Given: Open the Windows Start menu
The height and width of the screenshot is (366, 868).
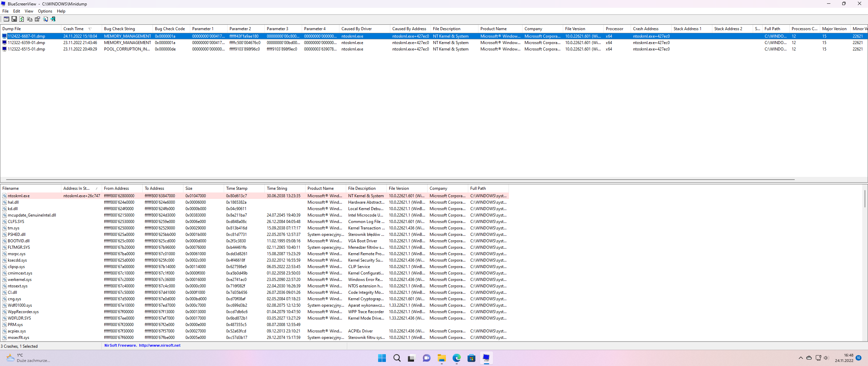Looking at the screenshot, I should pos(382,358).
